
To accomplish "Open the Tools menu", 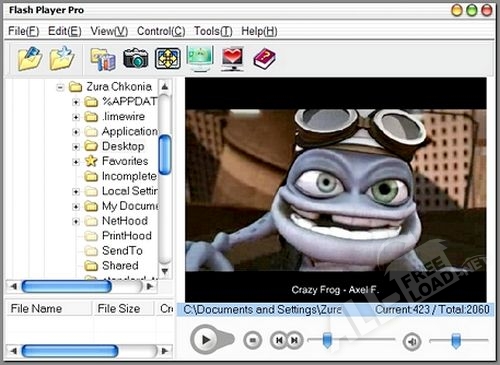I will click(213, 31).
